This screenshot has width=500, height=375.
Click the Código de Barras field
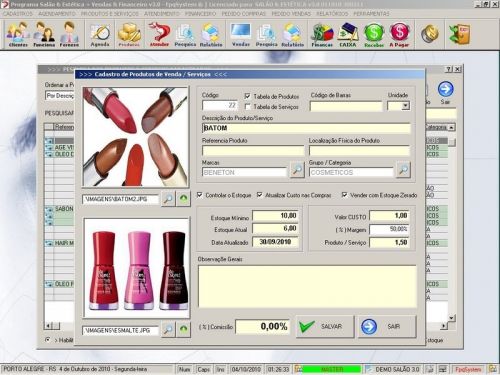tap(346, 106)
